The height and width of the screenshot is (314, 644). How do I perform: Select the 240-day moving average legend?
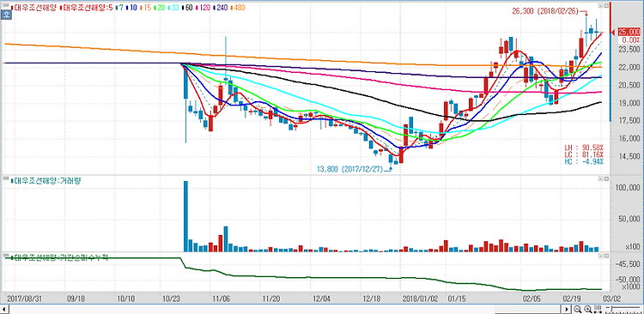tap(220, 8)
